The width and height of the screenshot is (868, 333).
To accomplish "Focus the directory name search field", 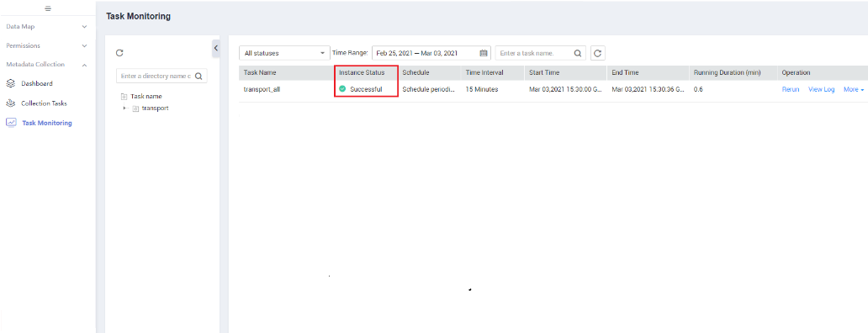I will [161, 77].
